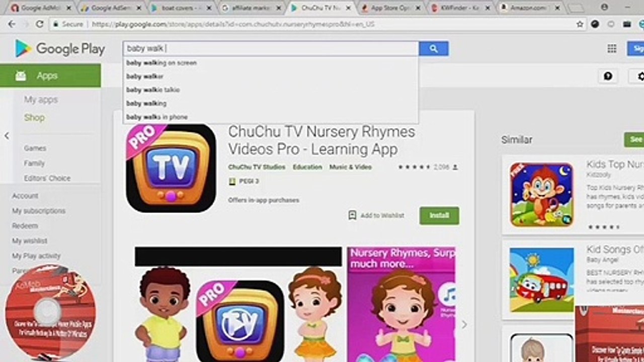This screenshot has height=362, width=644.
Task: Bookmark this page with the star icon
Action: click(580, 24)
